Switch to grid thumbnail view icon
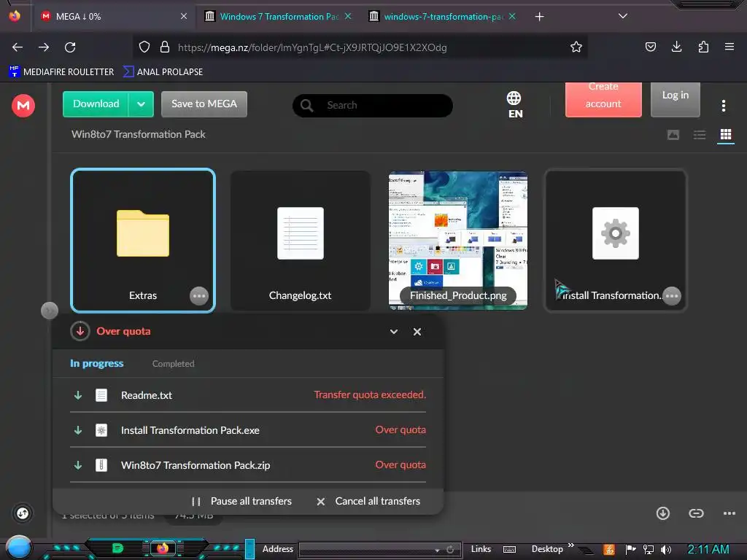 (x=726, y=135)
